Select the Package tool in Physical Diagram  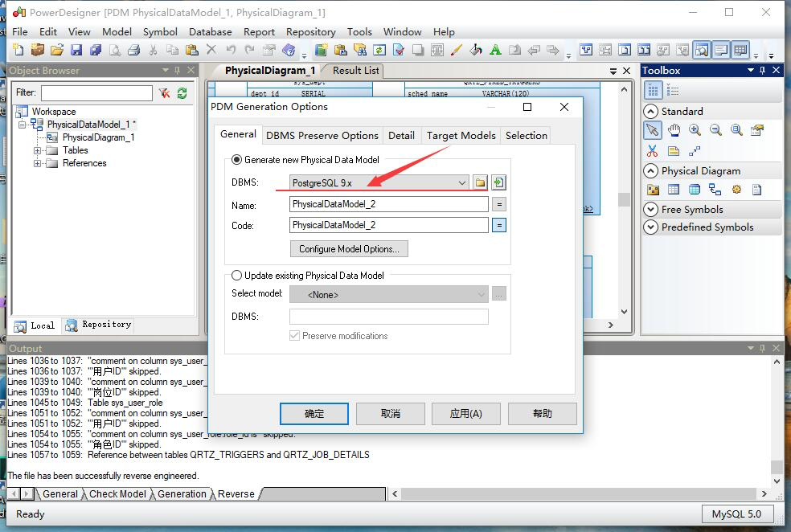(x=653, y=190)
